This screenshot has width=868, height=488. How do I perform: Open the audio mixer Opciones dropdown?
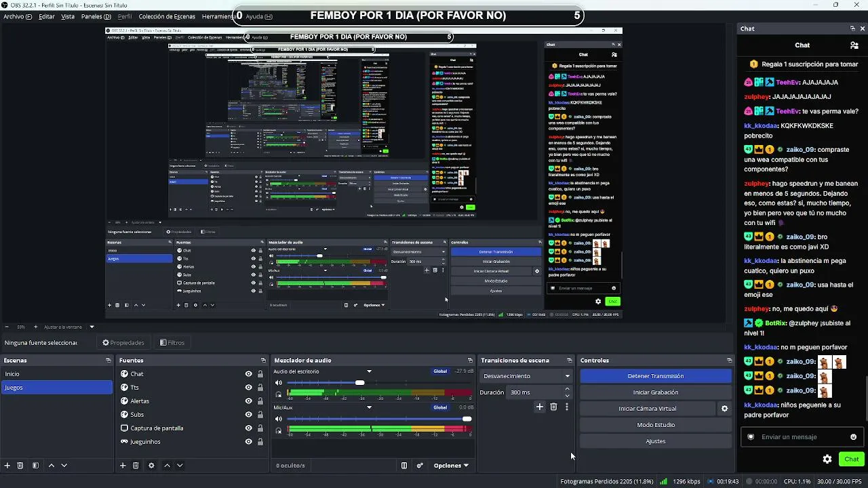(451, 466)
